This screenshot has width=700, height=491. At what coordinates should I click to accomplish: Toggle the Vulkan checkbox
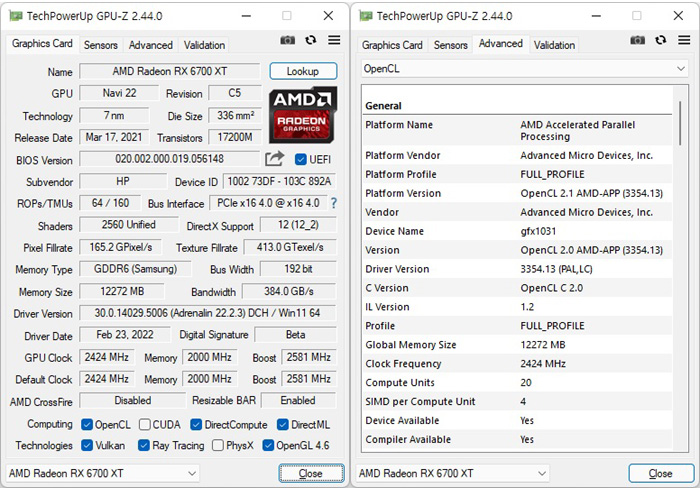[87, 445]
